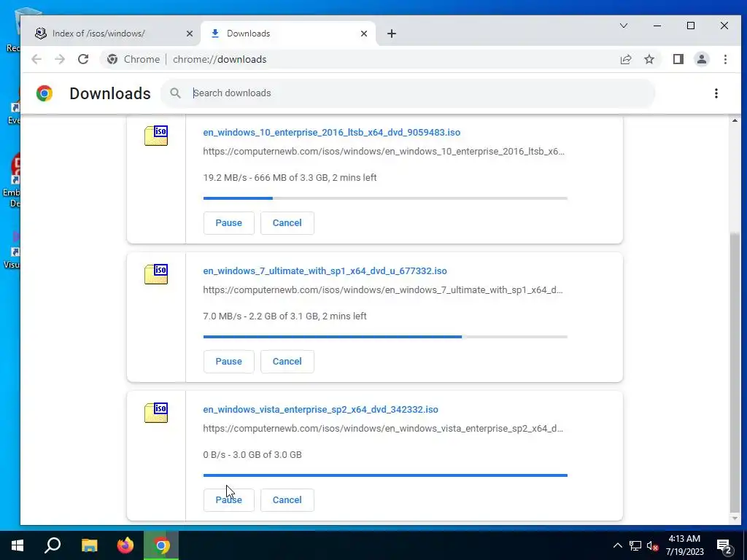The width and height of the screenshot is (747, 560).
Task: Click the Windows 7 ultimate source URL
Action: (383, 290)
